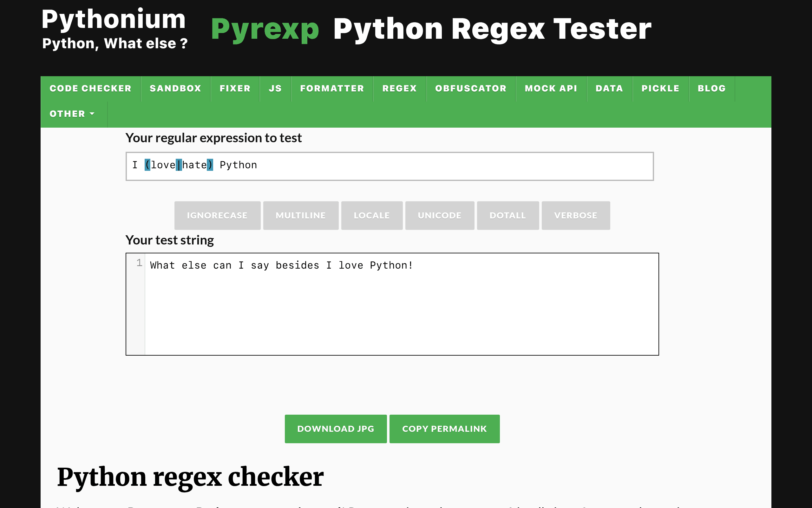
Task: Go to the Mock API page
Action: pos(551,89)
